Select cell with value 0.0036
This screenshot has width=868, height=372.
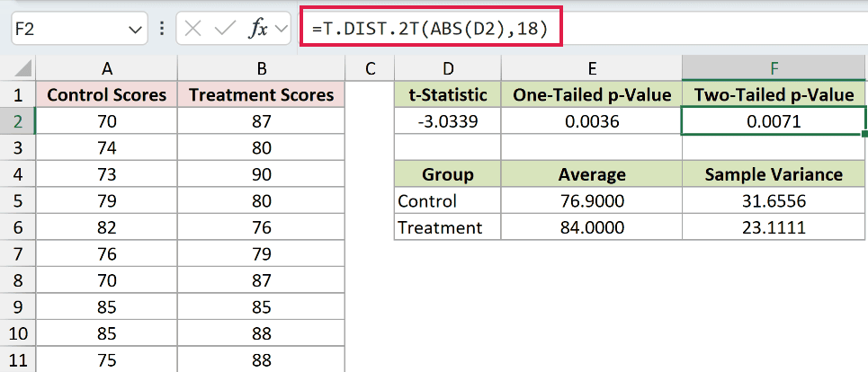(x=592, y=121)
